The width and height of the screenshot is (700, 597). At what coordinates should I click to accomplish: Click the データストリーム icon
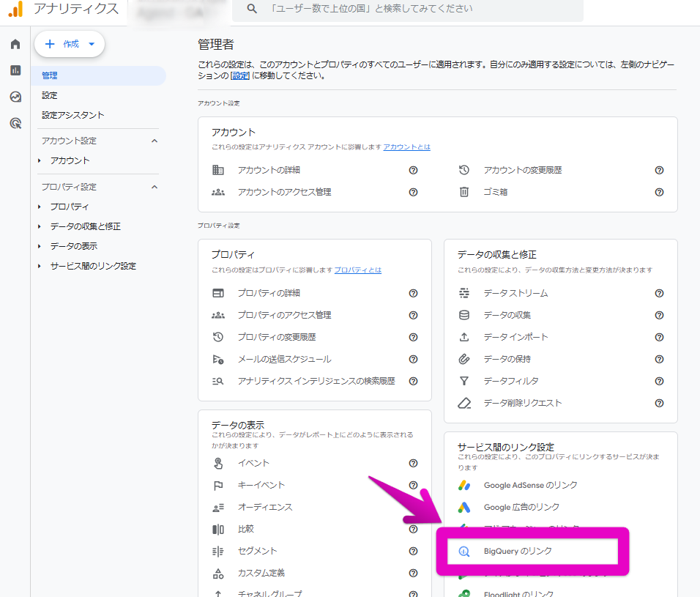point(463,293)
